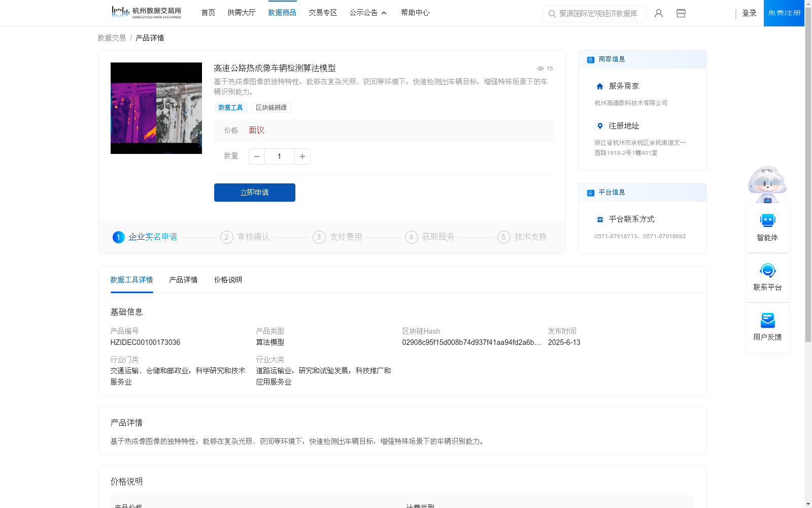Image resolution: width=812 pixels, height=508 pixels.
Task: Click step 4 获取服务
Action: pyautogui.click(x=430, y=237)
